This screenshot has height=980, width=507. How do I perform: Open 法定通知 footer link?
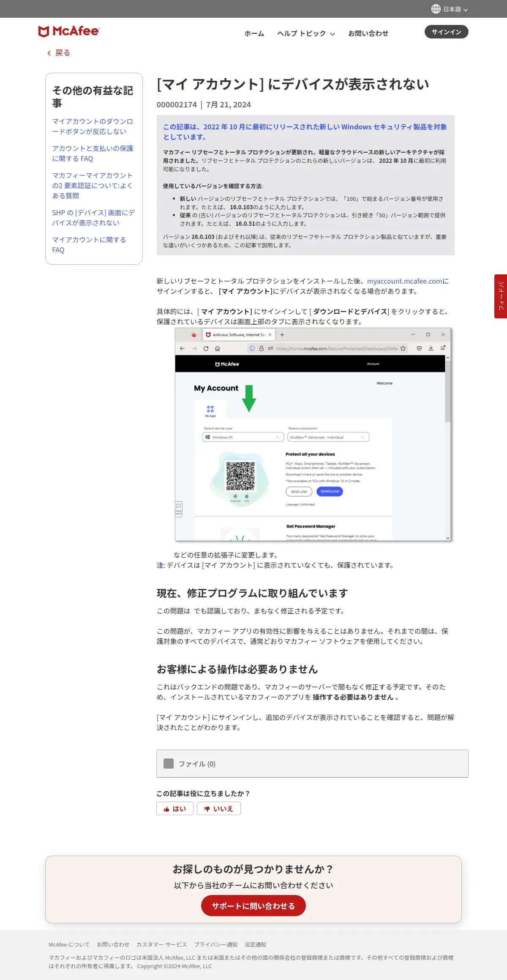tap(255, 944)
